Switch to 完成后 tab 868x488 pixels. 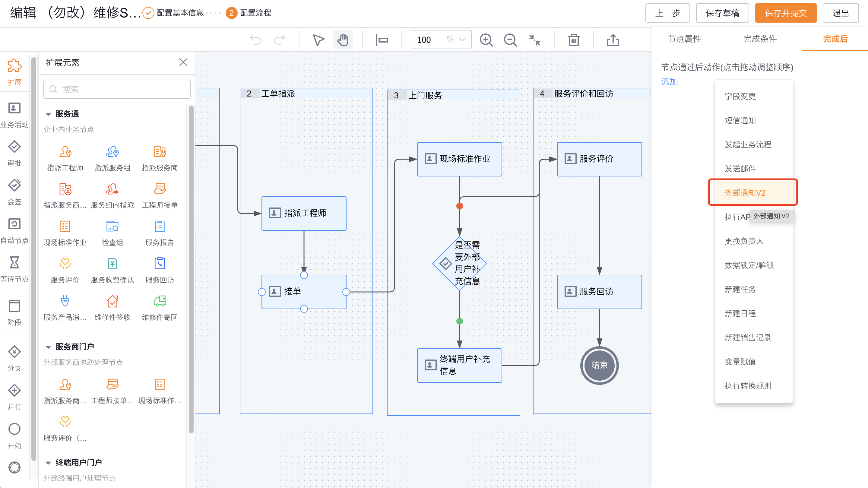point(835,39)
